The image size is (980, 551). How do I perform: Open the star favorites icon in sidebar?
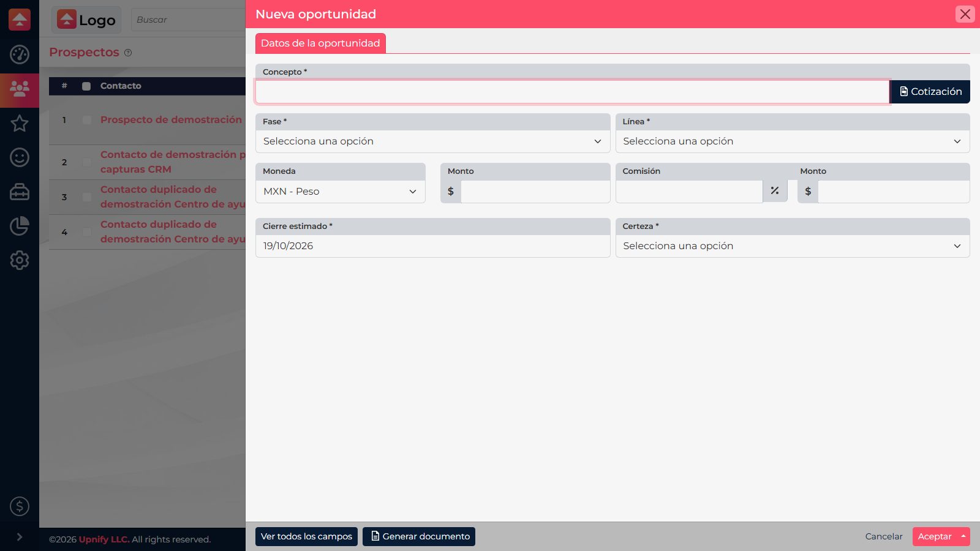pos(20,123)
